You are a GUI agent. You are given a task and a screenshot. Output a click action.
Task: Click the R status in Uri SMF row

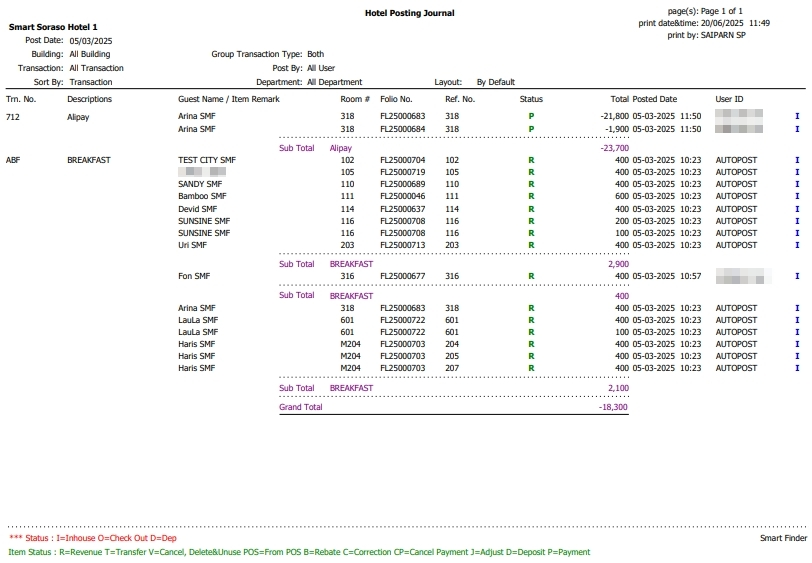[x=531, y=245]
